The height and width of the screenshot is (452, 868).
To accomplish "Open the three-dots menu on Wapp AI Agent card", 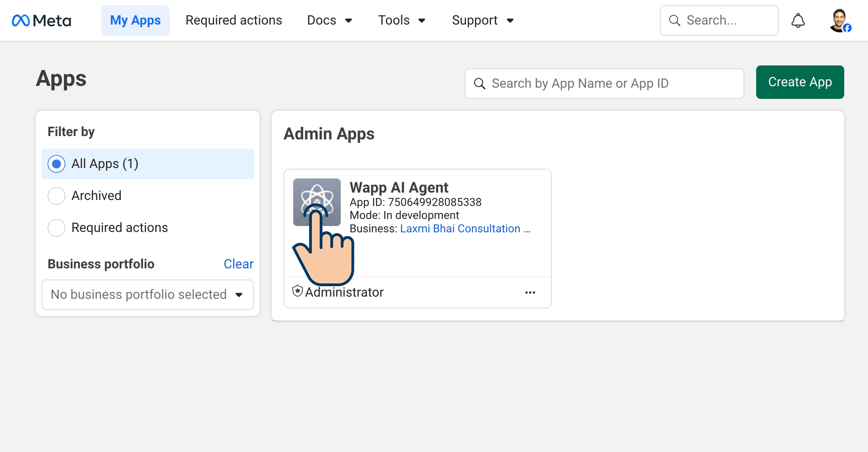I will 530,293.
